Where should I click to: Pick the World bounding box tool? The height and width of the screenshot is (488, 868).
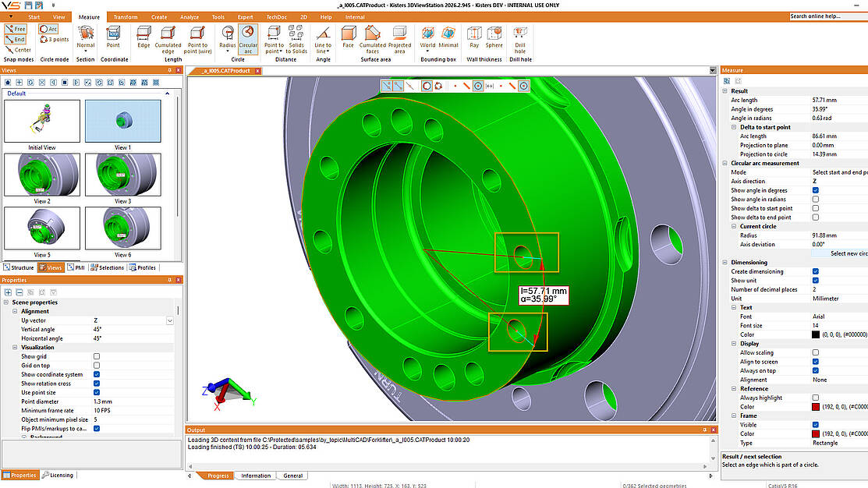coord(427,37)
